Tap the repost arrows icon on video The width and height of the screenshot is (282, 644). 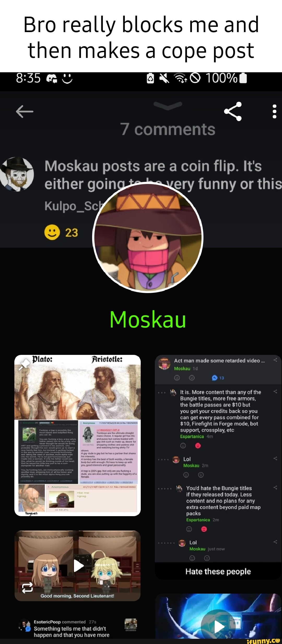coord(27,588)
